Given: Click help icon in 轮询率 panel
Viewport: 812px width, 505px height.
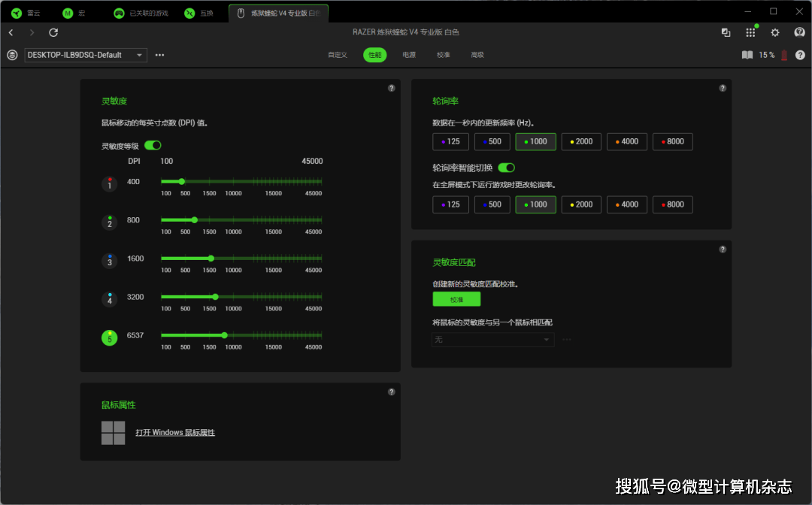Looking at the screenshot, I should tap(723, 88).
